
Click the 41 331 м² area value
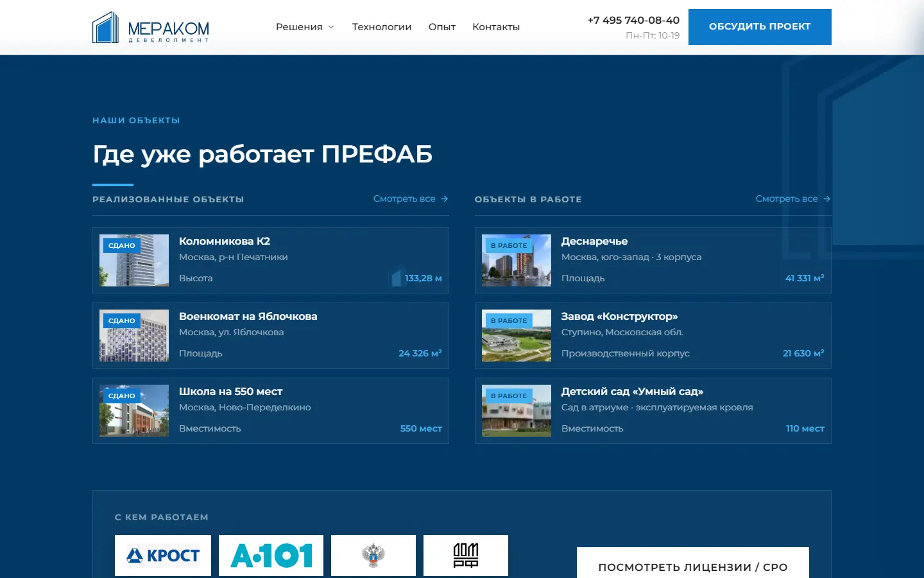click(x=805, y=278)
